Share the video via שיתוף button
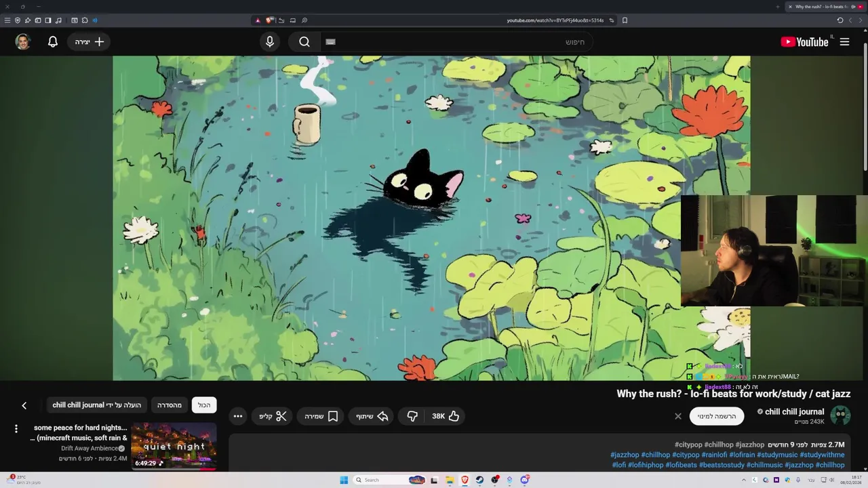The width and height of the screenshot is (868, 488). pos(372,416)
